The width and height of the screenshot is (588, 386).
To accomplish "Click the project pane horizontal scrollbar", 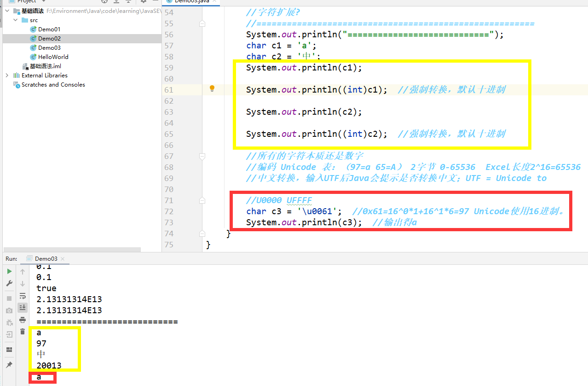I will tap(72, 250).
